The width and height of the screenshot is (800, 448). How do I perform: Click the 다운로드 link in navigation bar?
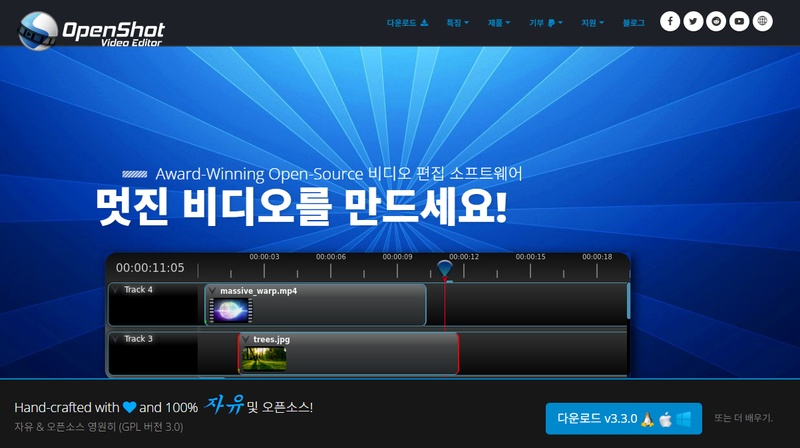[x=407, y=23]
